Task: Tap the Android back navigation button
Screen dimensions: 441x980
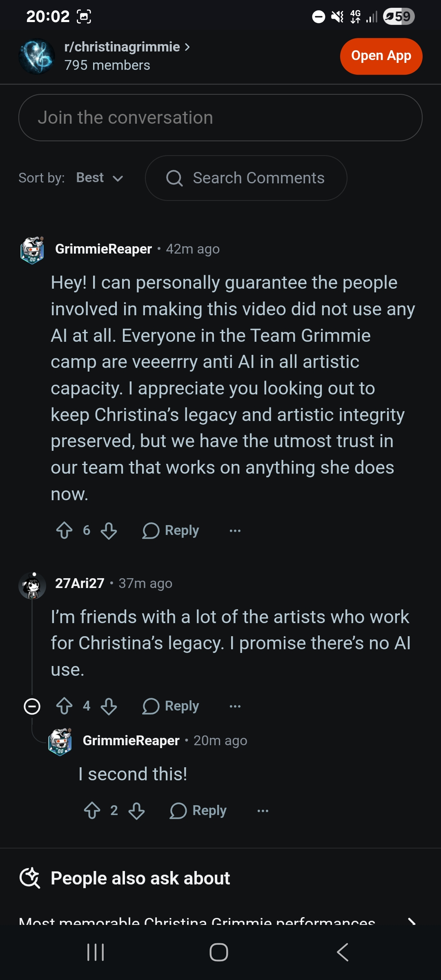Action: pyautogui.click(x=343, y=952)
